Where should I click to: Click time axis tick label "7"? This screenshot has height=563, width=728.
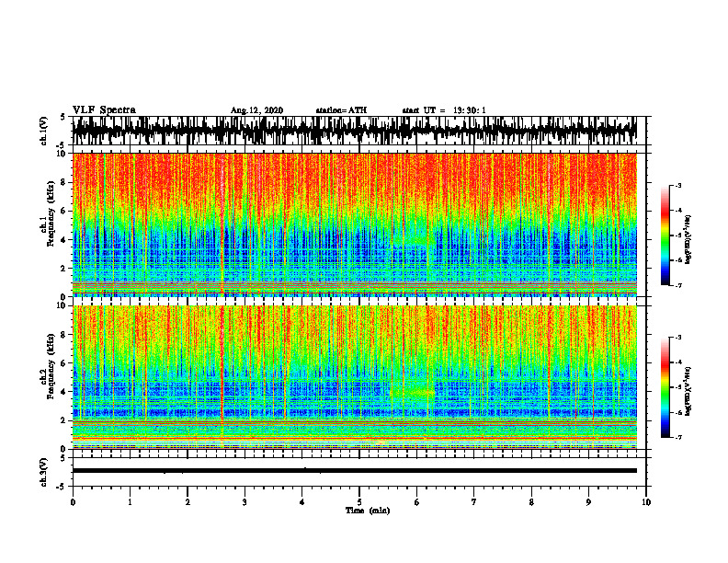[474, 502]
